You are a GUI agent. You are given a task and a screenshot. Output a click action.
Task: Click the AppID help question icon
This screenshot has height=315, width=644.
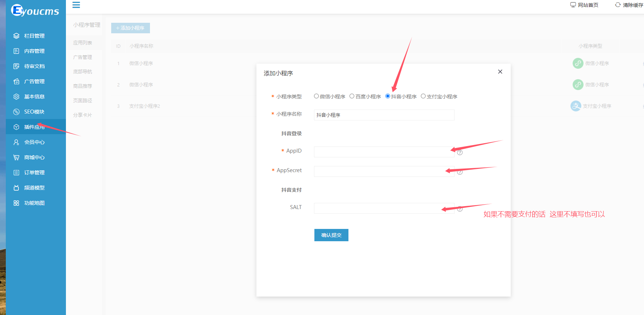coord(460,153)
